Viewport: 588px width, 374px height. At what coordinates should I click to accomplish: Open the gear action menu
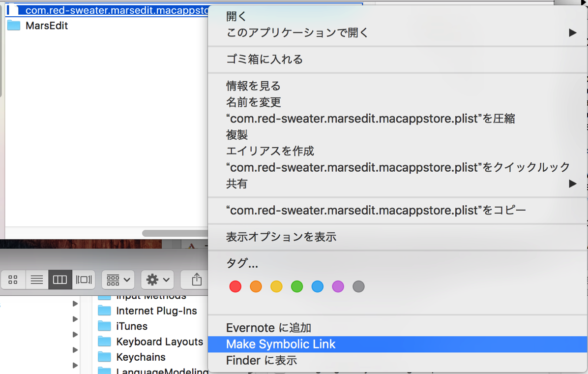(x=157, y=280)
